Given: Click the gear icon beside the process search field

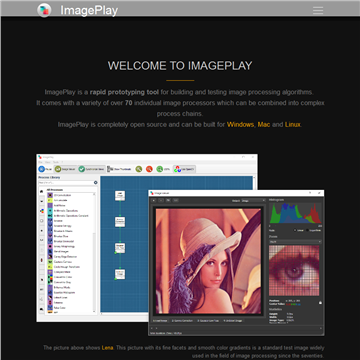Looking at the screenshot, I should [x=95, y=183].
